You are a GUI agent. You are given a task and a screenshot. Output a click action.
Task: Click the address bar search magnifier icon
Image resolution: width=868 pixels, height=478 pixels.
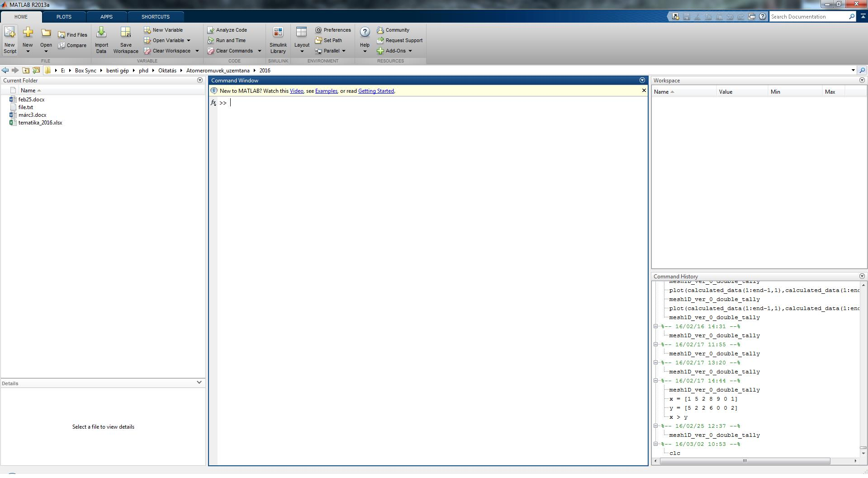[x=862, y=70]
